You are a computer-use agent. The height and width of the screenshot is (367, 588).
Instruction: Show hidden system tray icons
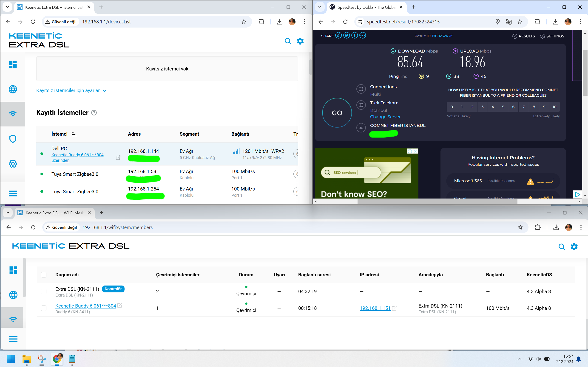tap(520, 359)
